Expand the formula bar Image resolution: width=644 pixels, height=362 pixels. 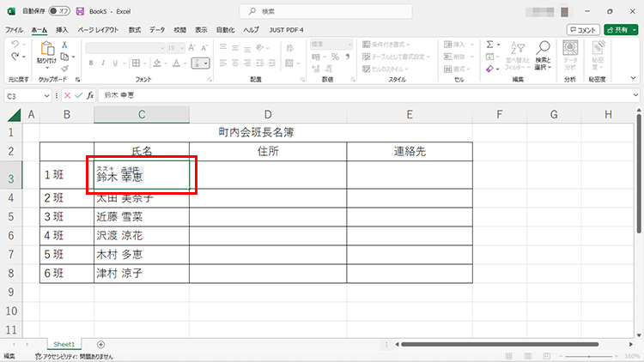click(635, 95)
